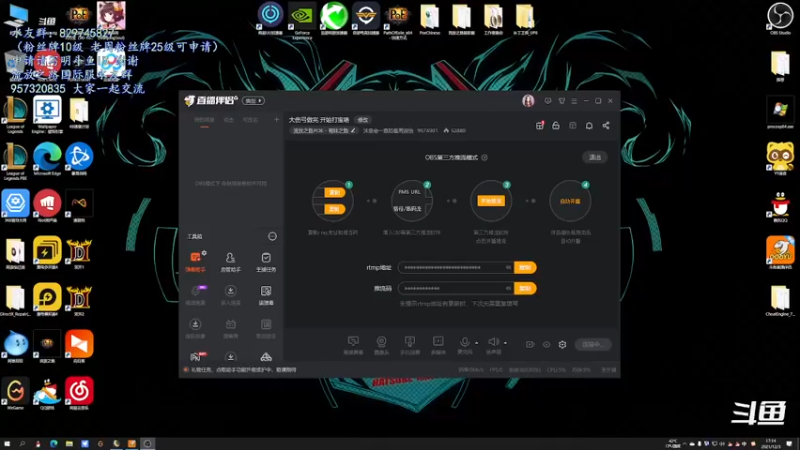
Task: Click the shield icon in title bar
Action: pyautogui.click(x=562, y=101)
